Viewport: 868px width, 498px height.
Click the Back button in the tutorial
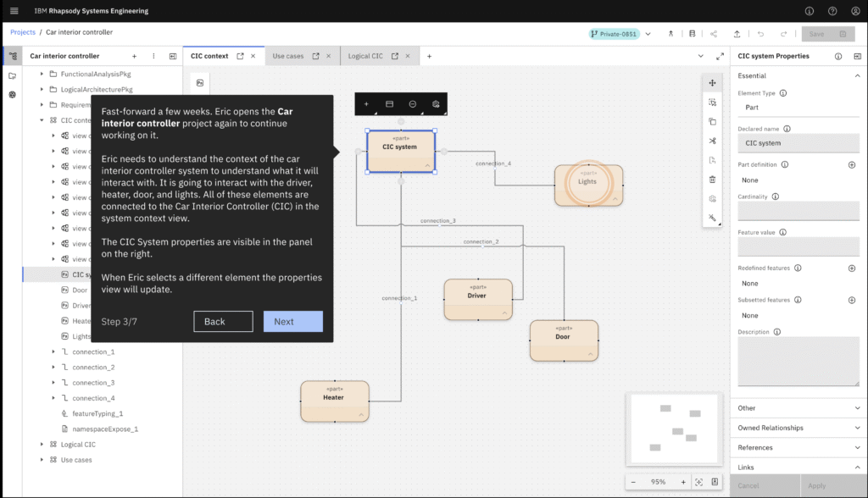[x=223, y=322]
